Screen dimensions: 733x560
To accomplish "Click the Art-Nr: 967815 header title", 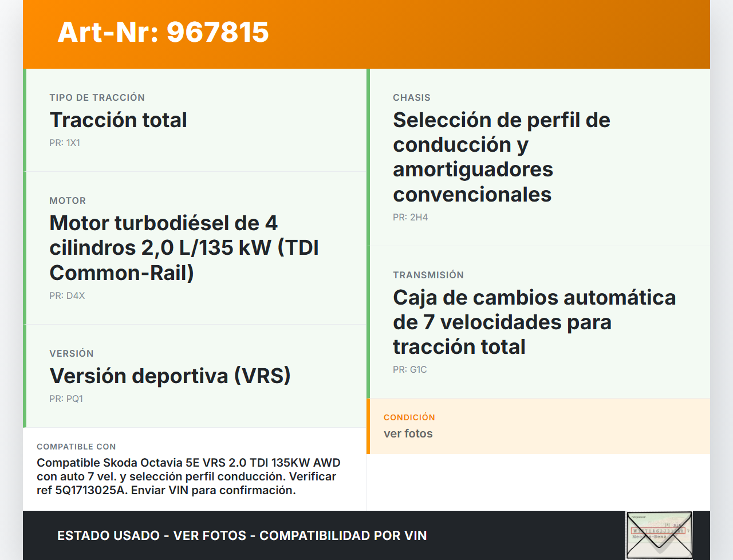I will tap(163, 32).
